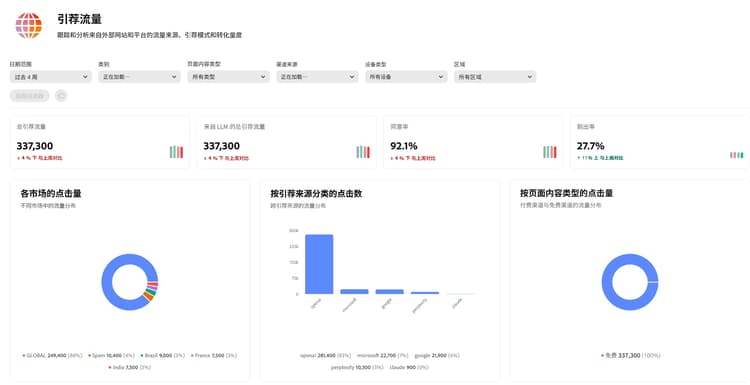This screenshot has width=750, height=385.
Task: Click the 337,300 value in the 总引荐流量 card
Action: (x=35, y=146)
